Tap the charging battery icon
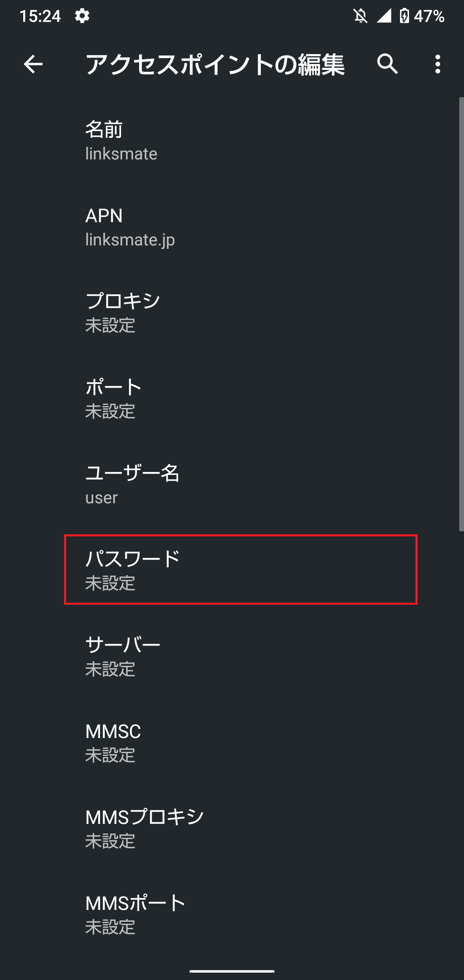This screenshot has height=980, width=464. [404, 15]
